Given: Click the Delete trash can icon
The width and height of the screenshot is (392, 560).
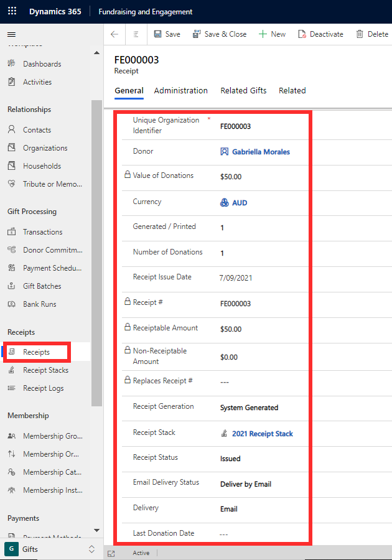Looking at the screenshot, I should [360, 34].
